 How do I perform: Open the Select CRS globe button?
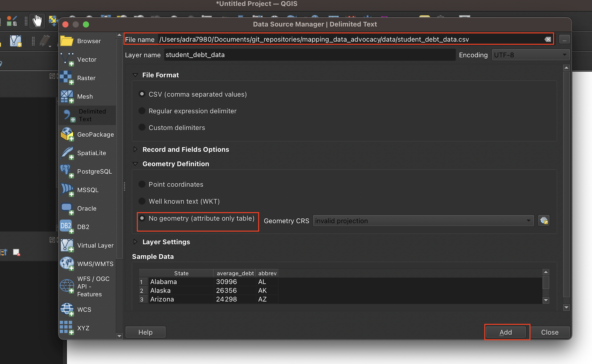544,221
